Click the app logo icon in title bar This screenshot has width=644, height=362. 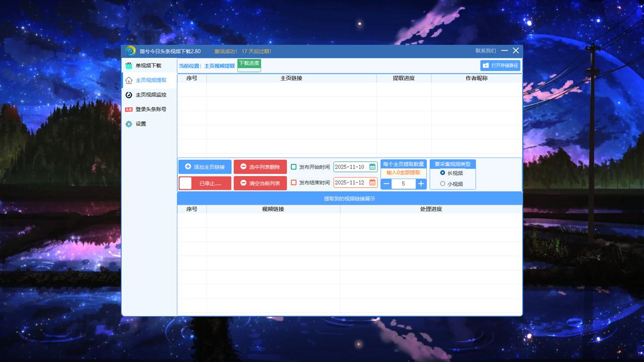click(130, 51)
